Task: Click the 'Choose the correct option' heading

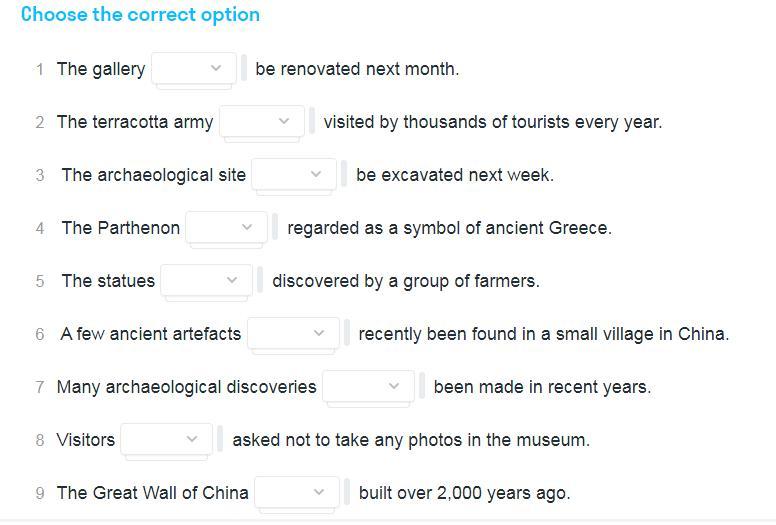Action: click(x=140, y=15)
